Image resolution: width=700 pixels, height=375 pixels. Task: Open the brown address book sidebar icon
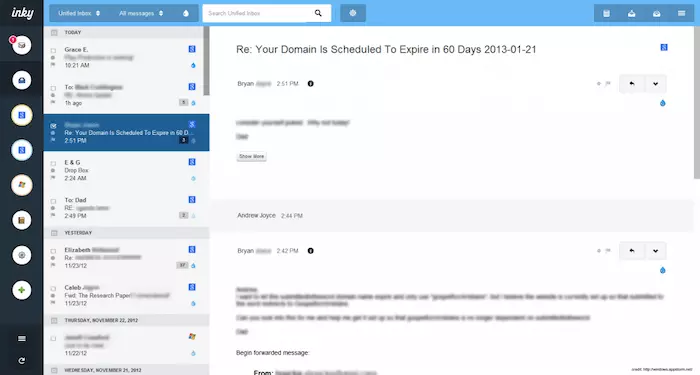pos(21,220)
